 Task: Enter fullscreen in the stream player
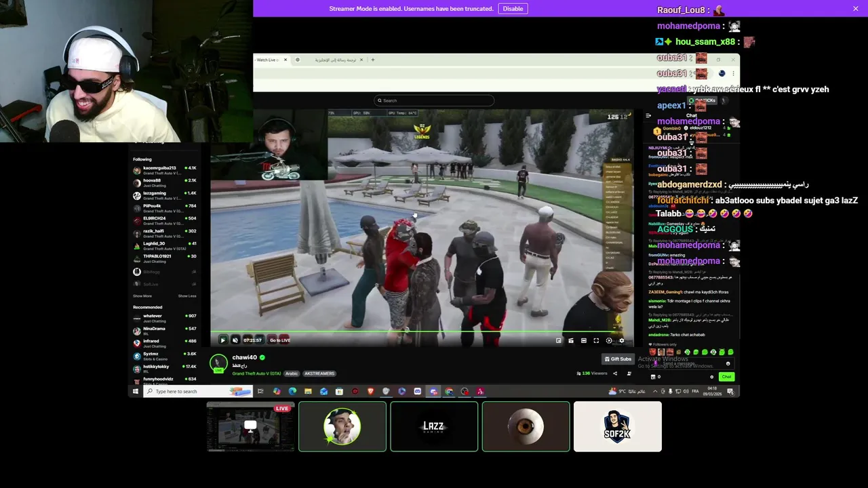coord(596,340)
